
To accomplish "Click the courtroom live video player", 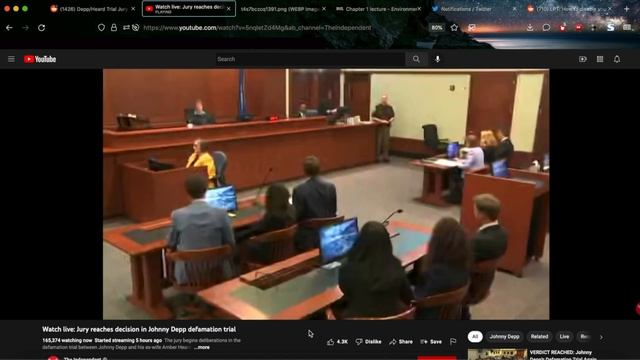I will click(326, 194).
